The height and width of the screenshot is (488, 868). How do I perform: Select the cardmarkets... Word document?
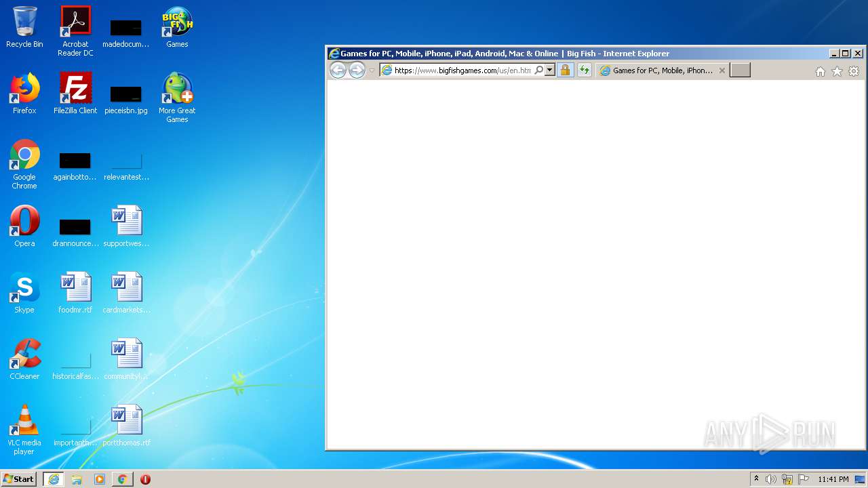click(x=126, y=293)
